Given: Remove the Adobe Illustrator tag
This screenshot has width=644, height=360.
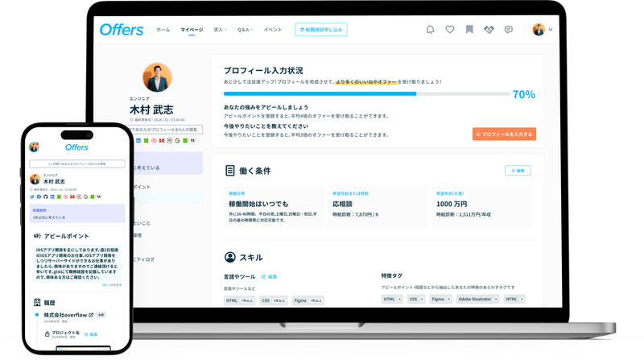Looking at the screenshot, I should click(496, 299).
